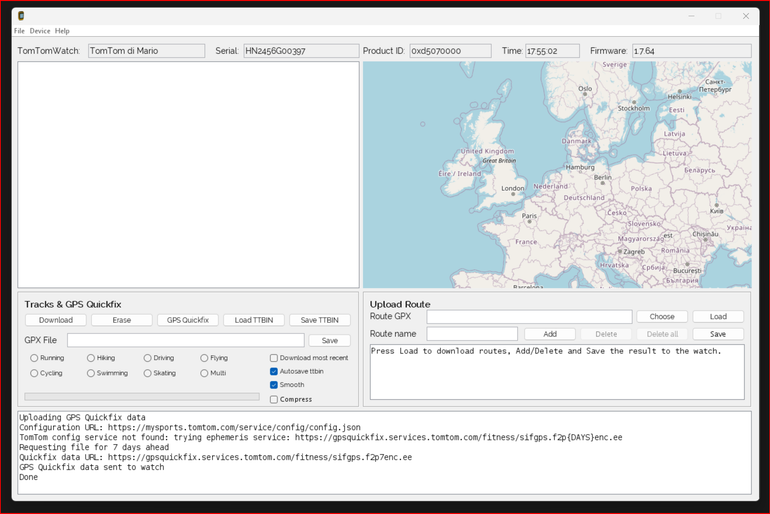This screenshot has width=770, height=514.
Task: Click the Save TTBIN button
Action: [x=320, y=320]
